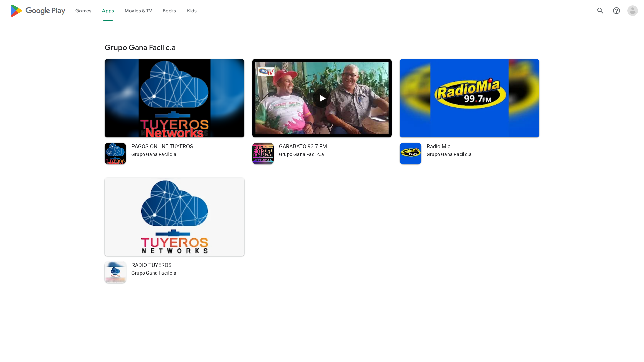Open the Help center icon
Image resolution: width=644 pixels, height=362 pixels.
(x=616, y=11)
